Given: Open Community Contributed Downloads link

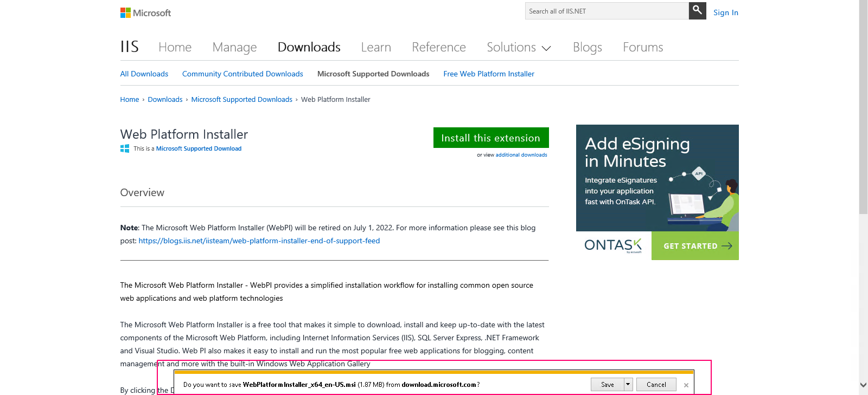Looking at the screenshot, I should (x=242, y=74).
